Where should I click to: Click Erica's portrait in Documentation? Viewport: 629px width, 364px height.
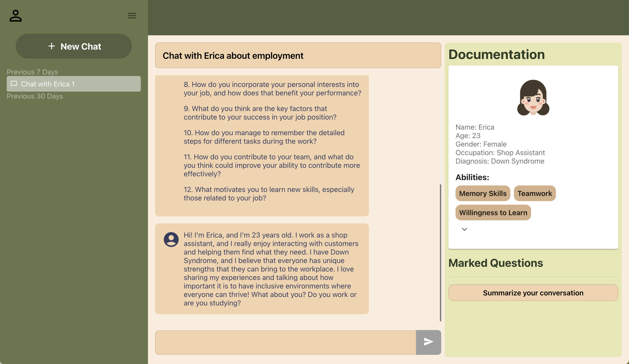click(533, 98)
